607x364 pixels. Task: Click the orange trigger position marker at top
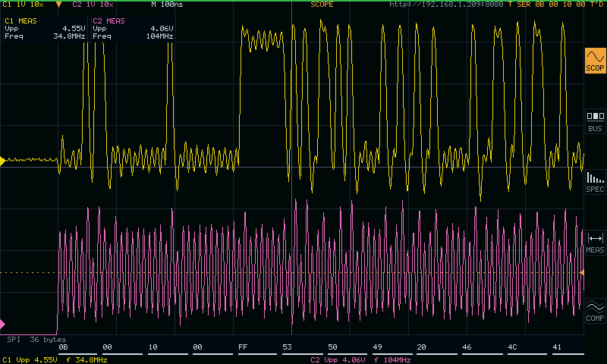point(59,5)
